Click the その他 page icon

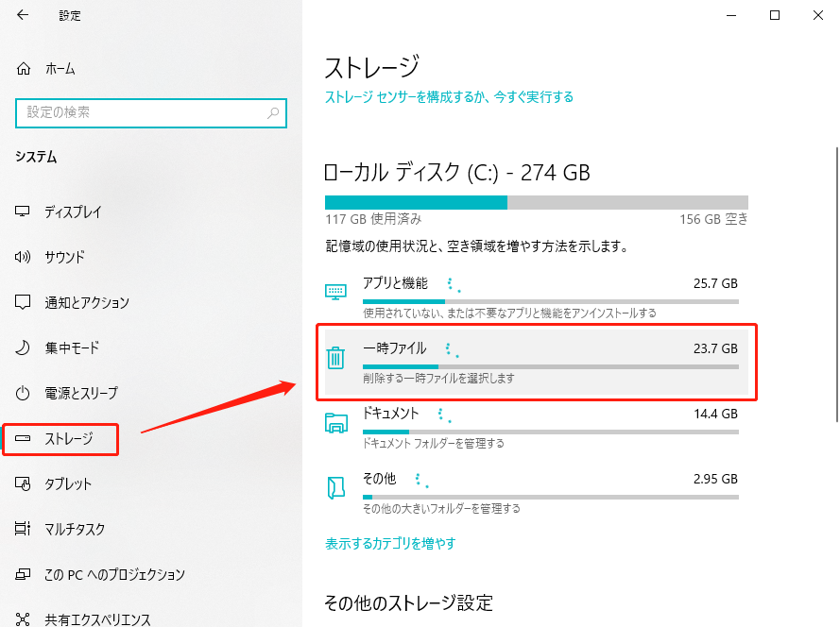335,488
